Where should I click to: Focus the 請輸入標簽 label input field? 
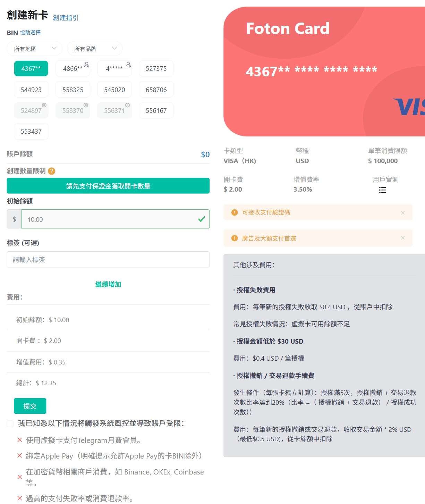point(108,259)
